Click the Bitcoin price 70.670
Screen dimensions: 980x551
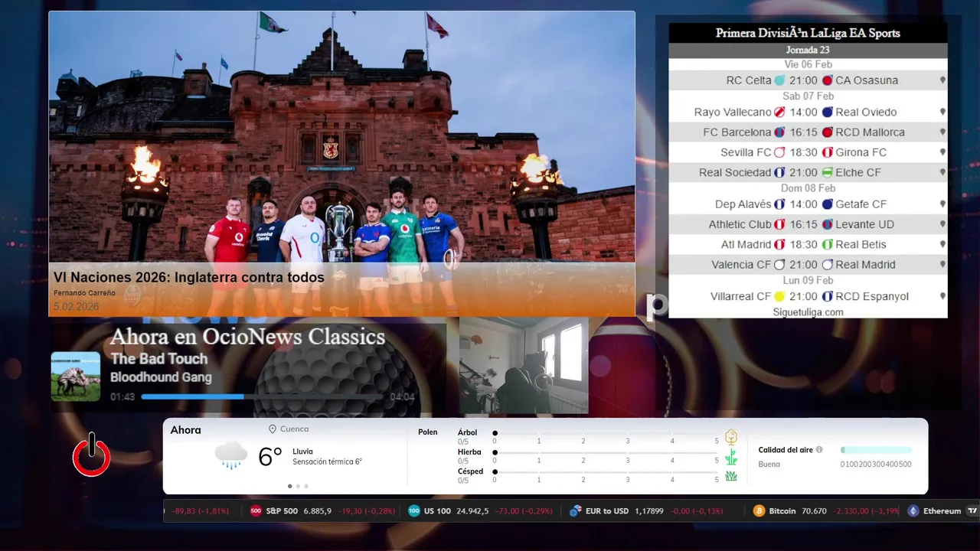[815, 511]
